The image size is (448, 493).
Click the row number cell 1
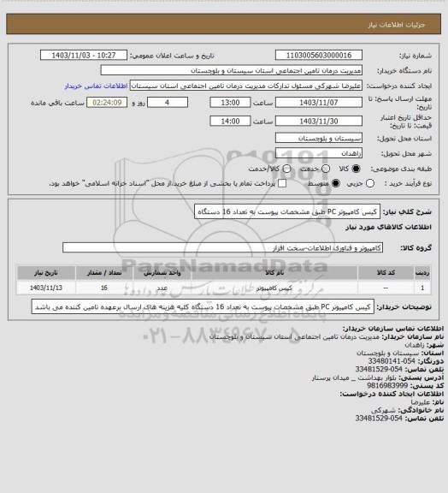click(x=422, y=288)
